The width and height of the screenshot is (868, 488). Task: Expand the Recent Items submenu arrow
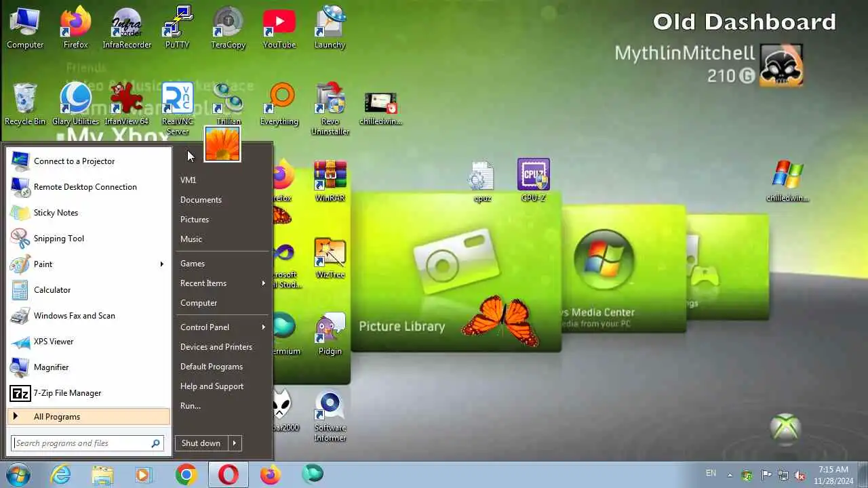tap(263, 283)
